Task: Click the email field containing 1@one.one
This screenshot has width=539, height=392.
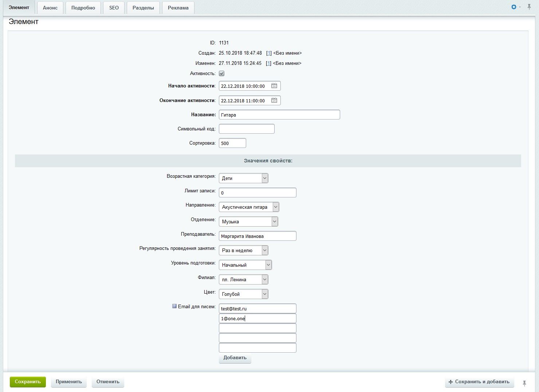Action: 257,318
